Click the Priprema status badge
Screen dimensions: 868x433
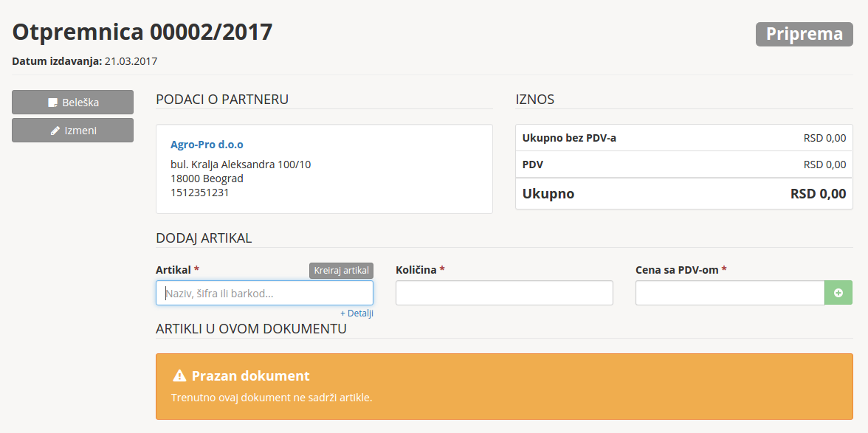[x=804, y=34]
